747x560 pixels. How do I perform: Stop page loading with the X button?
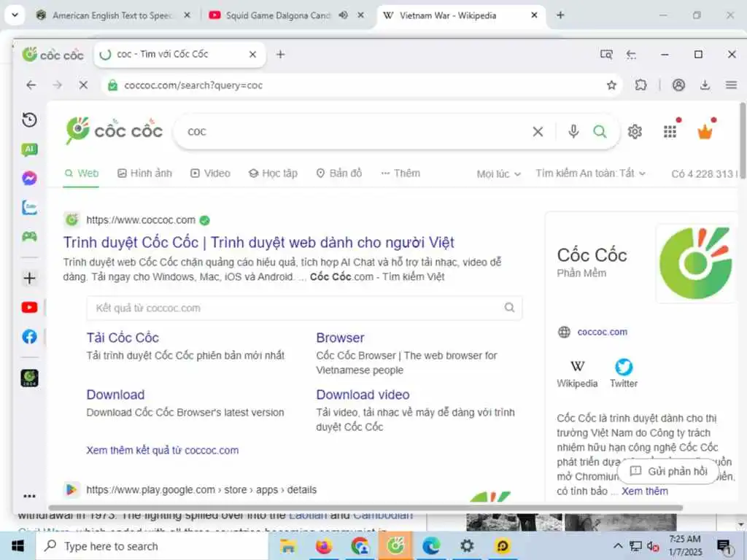[x=83, y=85]
